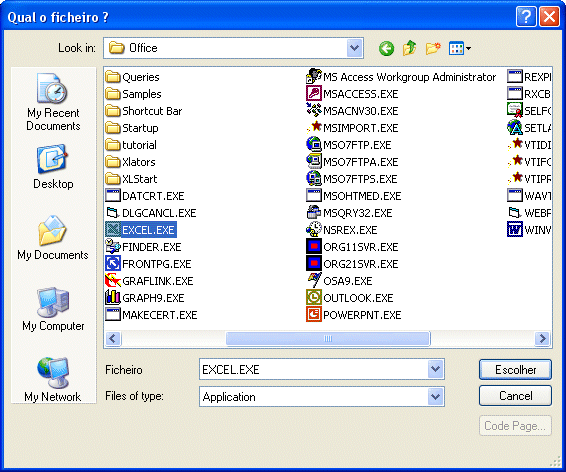Select POWERPNT.EXE file
The height and width of the screenshot is (472, 566).
click(354, 315)
